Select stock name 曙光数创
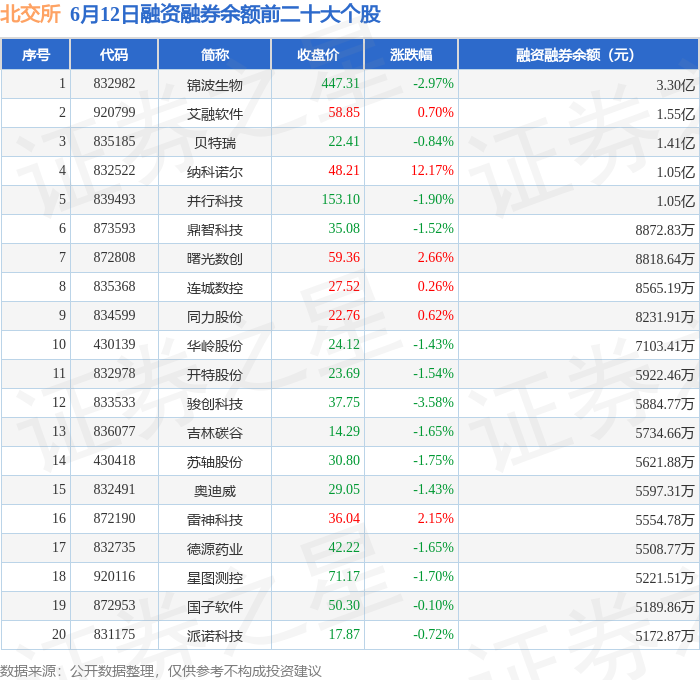The image size is (700, 680). (215, 259)
